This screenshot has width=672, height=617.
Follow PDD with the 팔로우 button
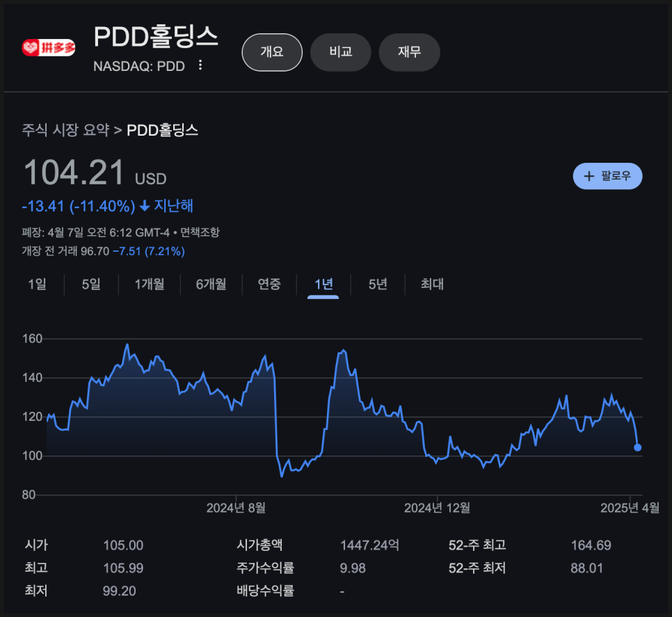coord(607,176)
